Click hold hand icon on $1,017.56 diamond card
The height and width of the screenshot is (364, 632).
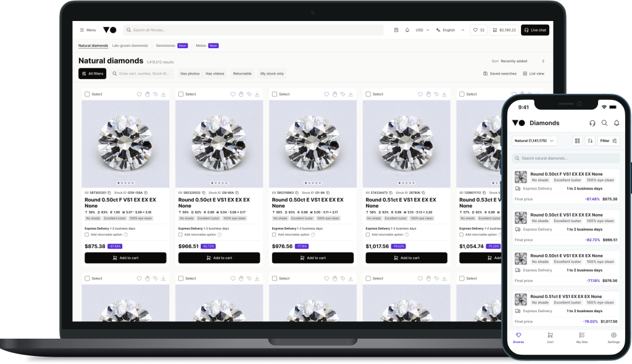[x=428, y=94]
